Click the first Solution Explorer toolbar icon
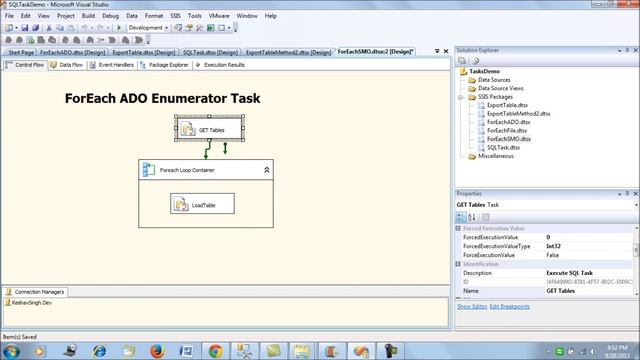Screen dimensions: 640x360 click(462, 61)
